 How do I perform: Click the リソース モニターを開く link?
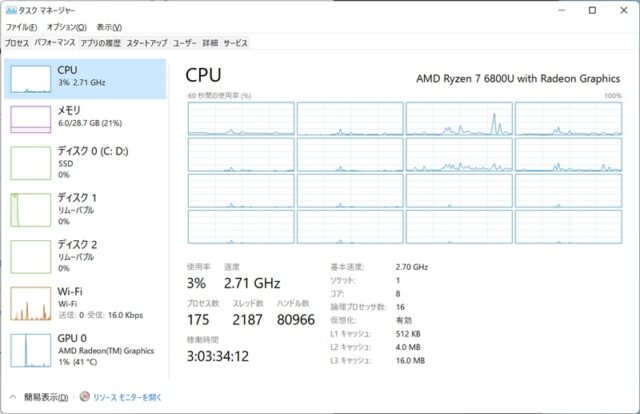pyautogui.click(x=126, y=397)
